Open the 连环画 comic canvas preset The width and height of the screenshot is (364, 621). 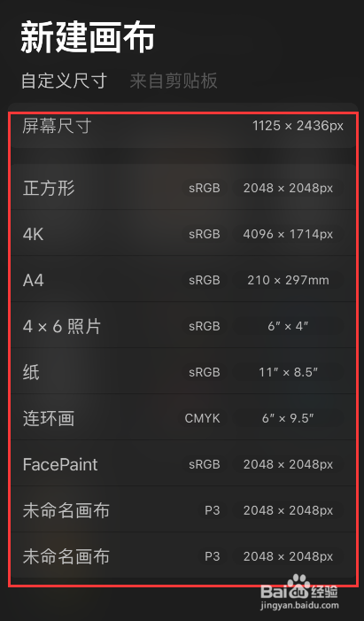point(182,418)
